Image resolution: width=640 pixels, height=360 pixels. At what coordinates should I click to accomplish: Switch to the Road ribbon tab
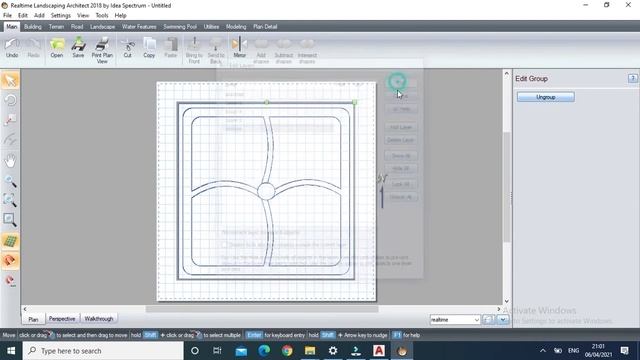(x=77, y=27)
